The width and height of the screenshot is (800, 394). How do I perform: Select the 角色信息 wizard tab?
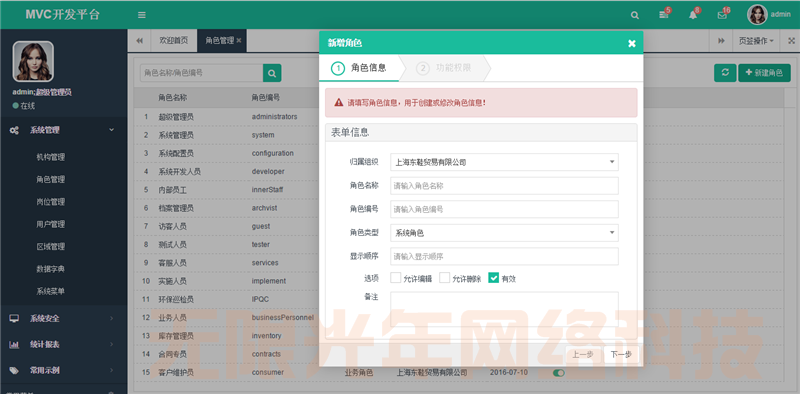tap(359, 68)
